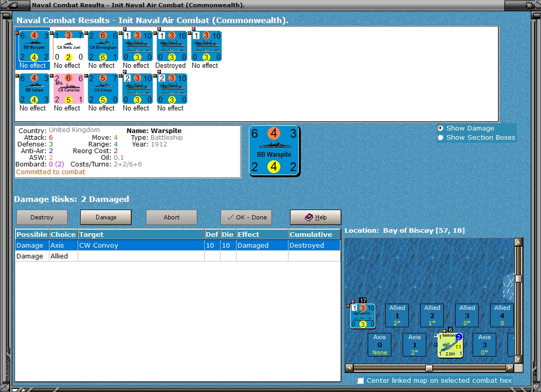The height and width of the screenshot is (392, 541).
Task: Click the large BB Warspite detail counter
Action: point(274,151)
